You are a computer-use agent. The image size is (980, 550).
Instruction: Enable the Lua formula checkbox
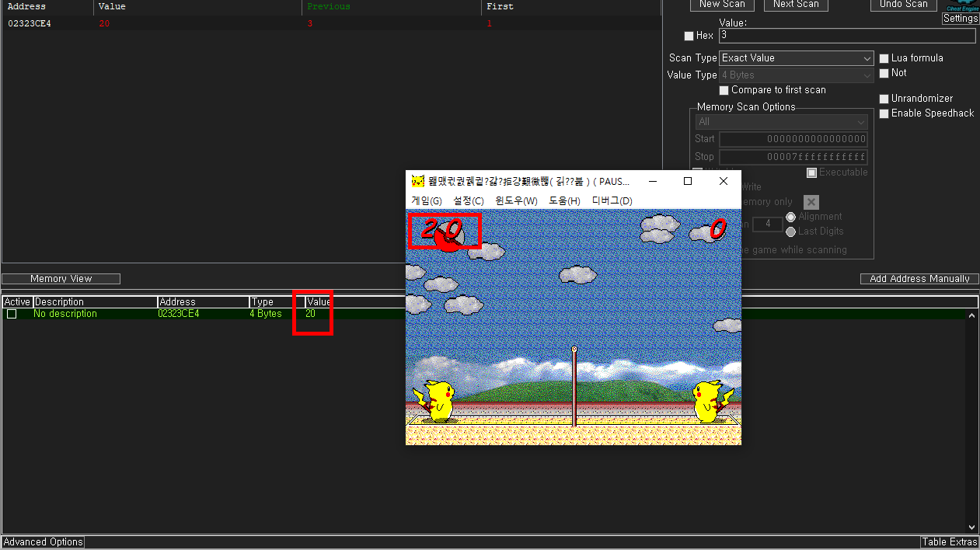tap(884, 58)
